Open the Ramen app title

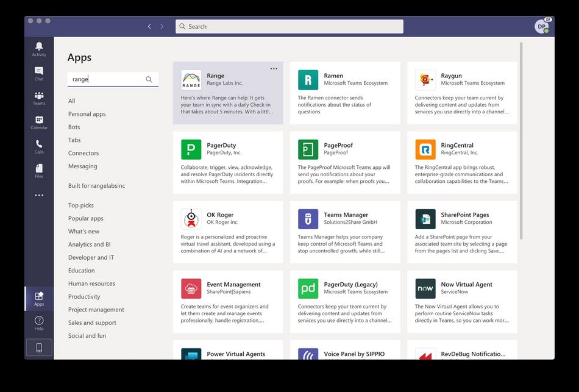(333, 76)
